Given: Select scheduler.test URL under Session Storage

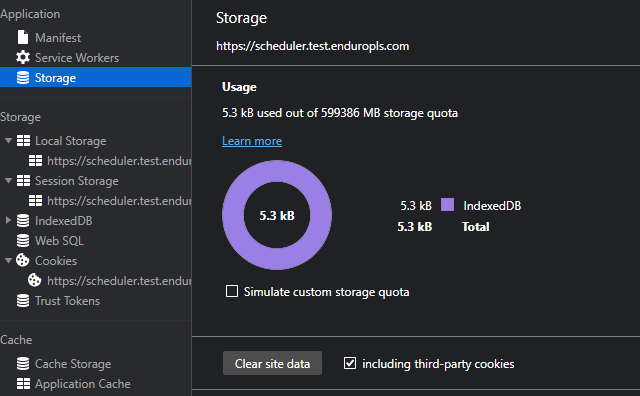Looking at the screenshot, I should click(110, 200).
